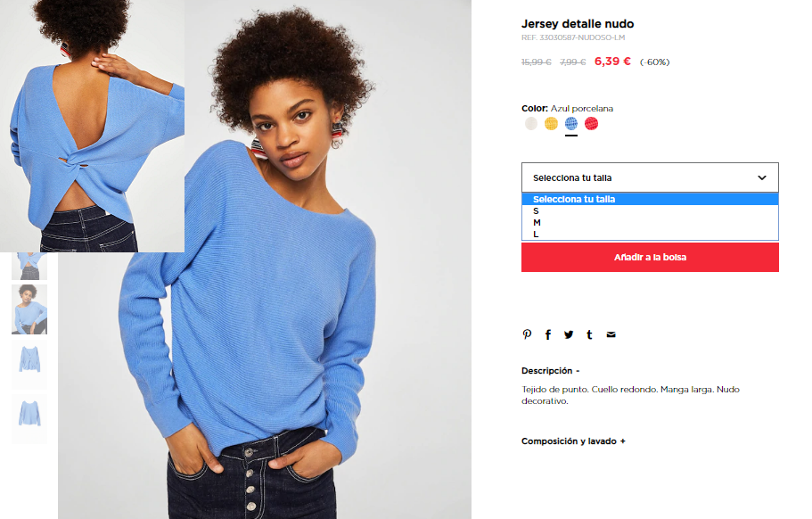Choose size M from the list
This screenshot has height=519, width=812.
[650, 222]
